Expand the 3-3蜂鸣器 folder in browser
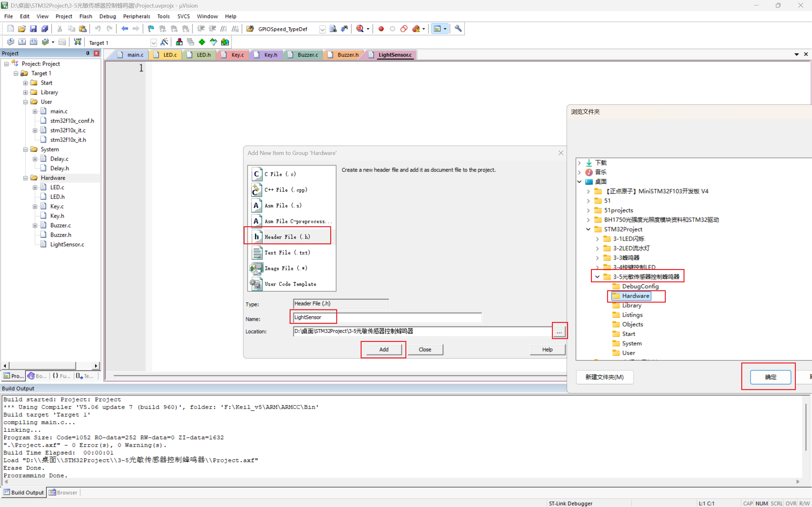 pos(597,258)
